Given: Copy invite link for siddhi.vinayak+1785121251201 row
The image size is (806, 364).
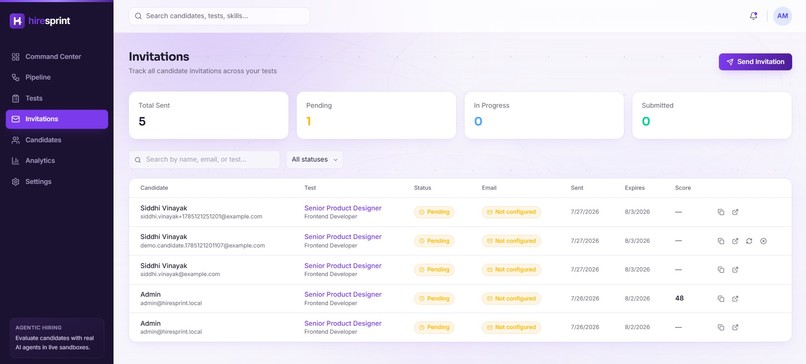Looking at the screenshot, I should coord(721,212).
